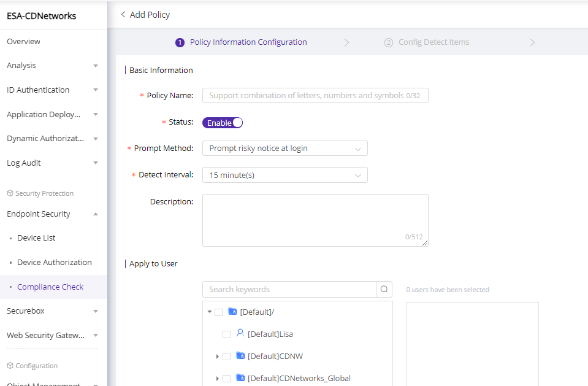588x386 pixels.
Task: Click the Security Protection section label
Action: point(44,193)
